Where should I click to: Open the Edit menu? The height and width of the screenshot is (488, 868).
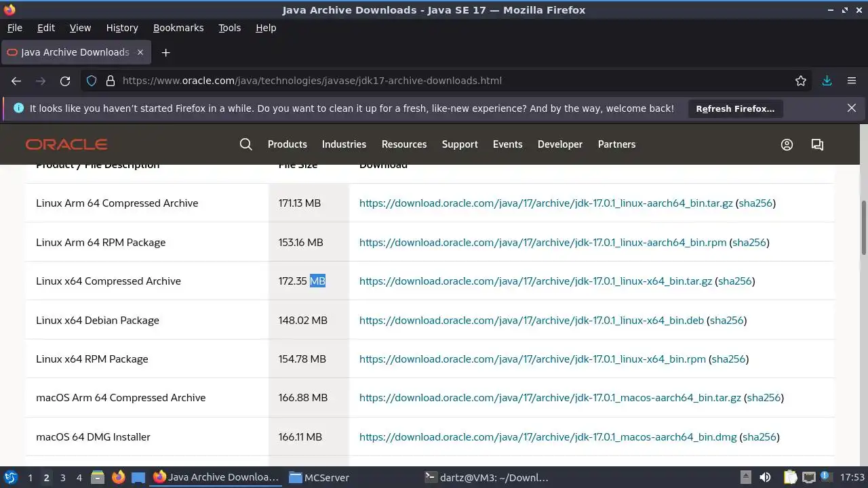click(x=46, y=28)
